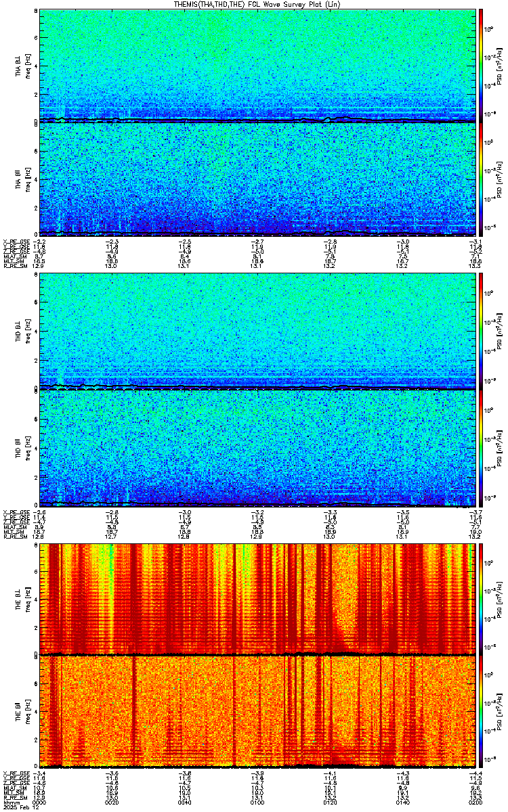Click the THA 'X_RE_GSE' ephemeris row label

click(x=16, y=241)
